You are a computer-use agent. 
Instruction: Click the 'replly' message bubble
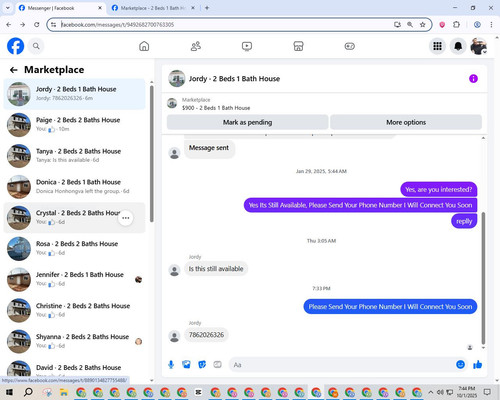tap(464, 221)
